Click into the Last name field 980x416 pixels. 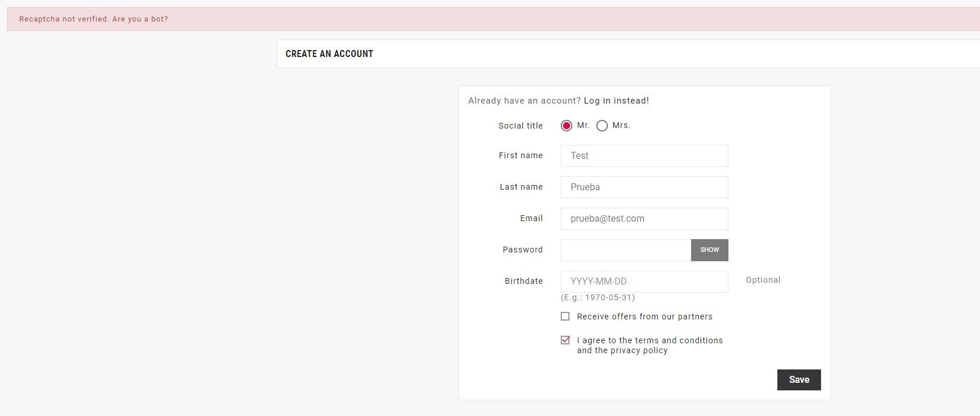pos(644,187)
